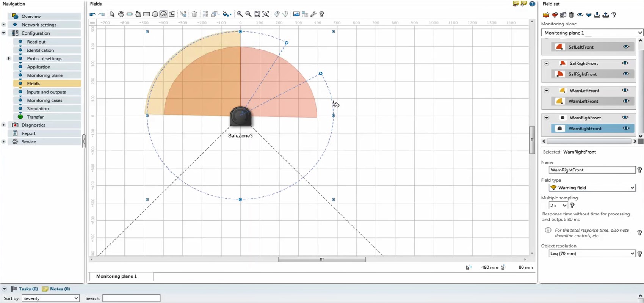This screenshot has width=644, height=303.
Task: Pick the ellipse drawing tool
Action: (155, 14)
